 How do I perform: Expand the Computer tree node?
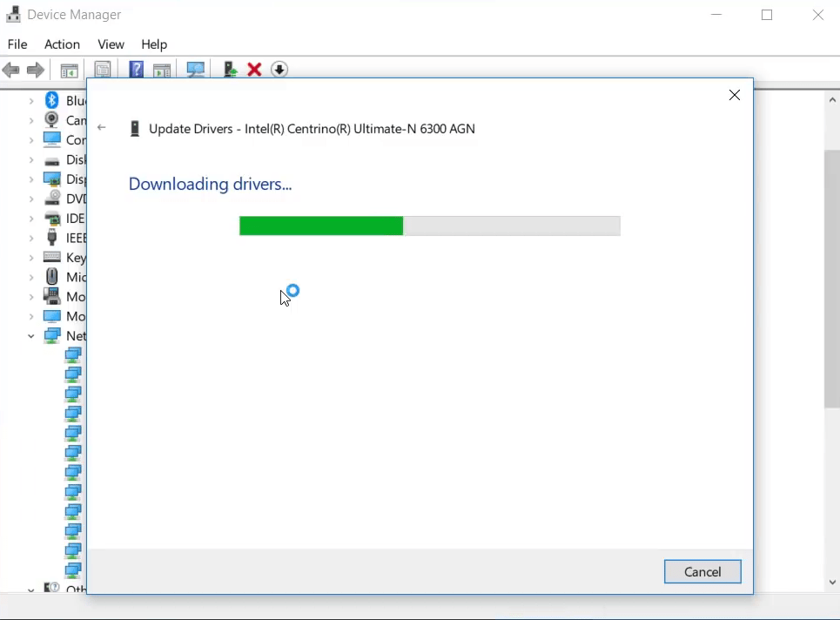(x=31, y=140)
